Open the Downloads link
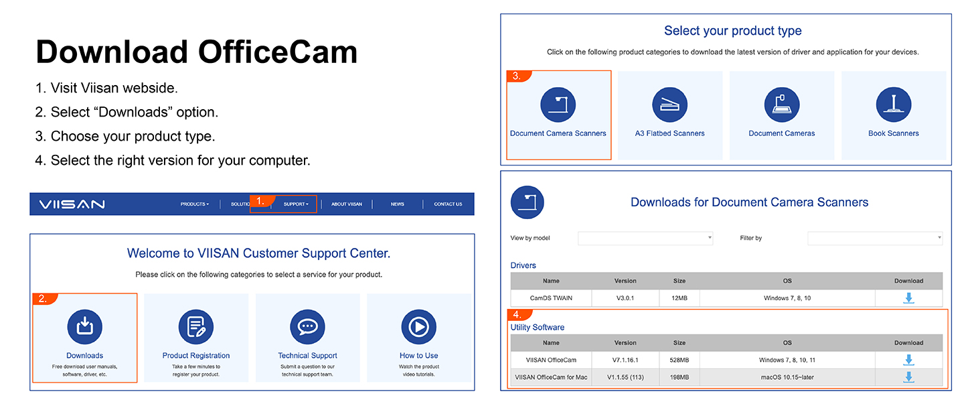The width and height of the screenshot is (980, 402). point(84,356)
